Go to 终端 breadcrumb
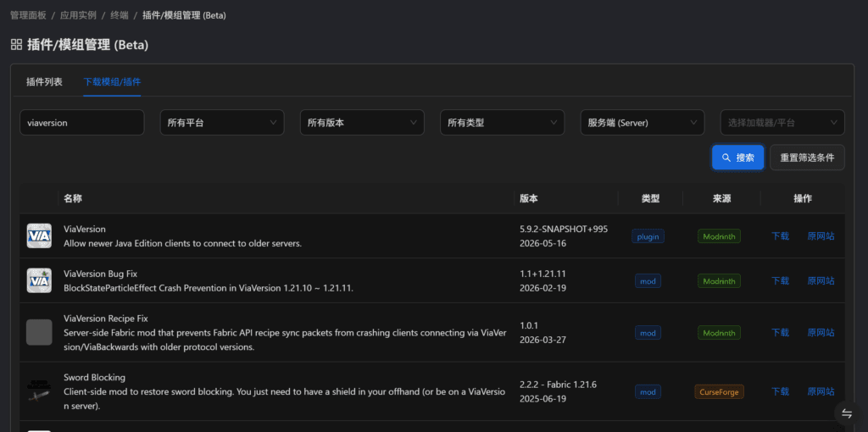The image size is (868, 432). 119,15
